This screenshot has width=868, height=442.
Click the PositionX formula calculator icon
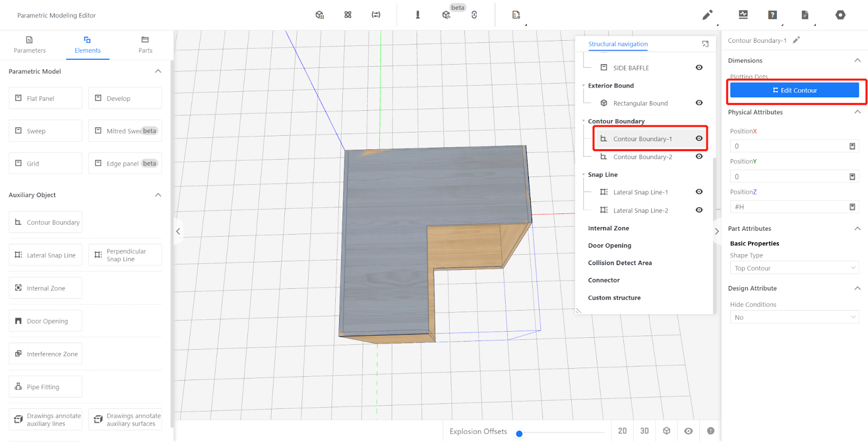[852, 146]
